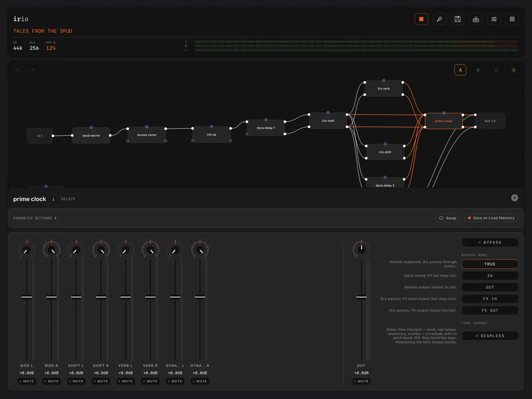The height and width of the screenshot is (399, 532).
Task: Save project with the floppy disk icon
Action: 458,19
